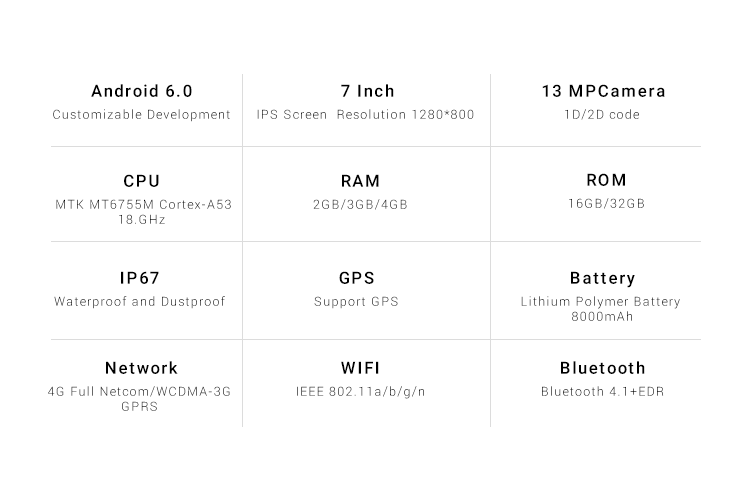Click the GPS heading
The width and height of the screenshot is (750, 500).
point(357,278)
